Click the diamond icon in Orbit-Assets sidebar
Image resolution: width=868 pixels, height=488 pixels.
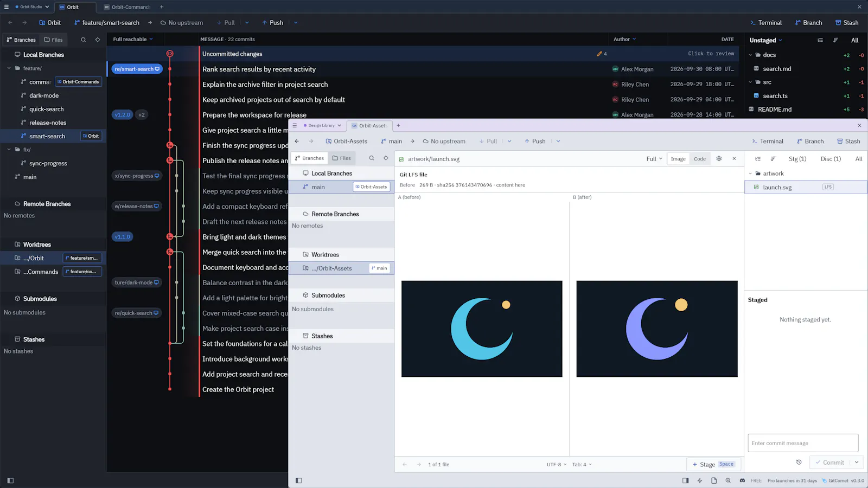(386, 158)
